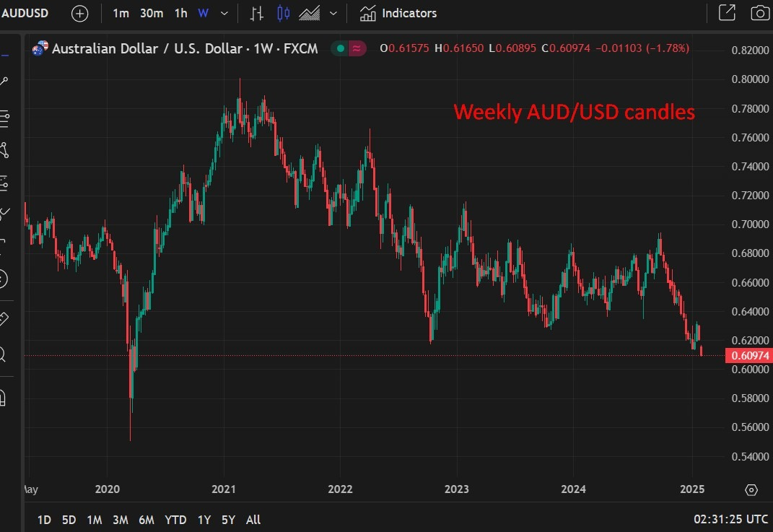Viewport: 773px width, 532px height.
Task: Expand the timeframe interval dropdown chevron
Action: (224, 13)
